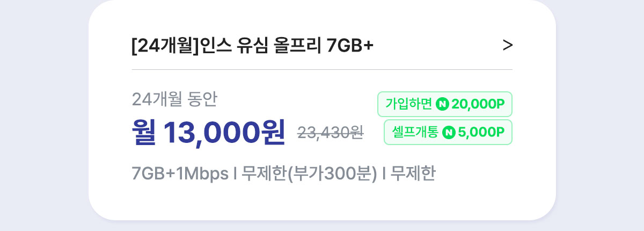Click the final 무제한 messaging text
The height and width of the screenshot is (231, 644).
click(413, 174)
